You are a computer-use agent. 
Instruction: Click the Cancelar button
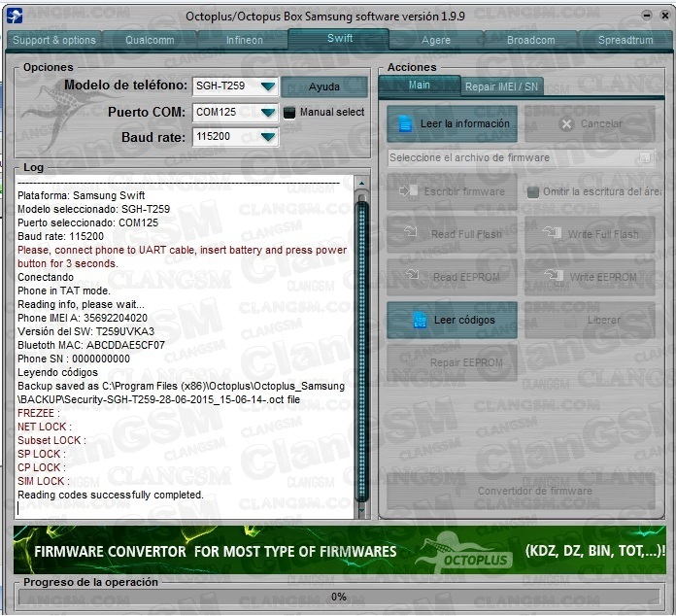pos(590,123)
